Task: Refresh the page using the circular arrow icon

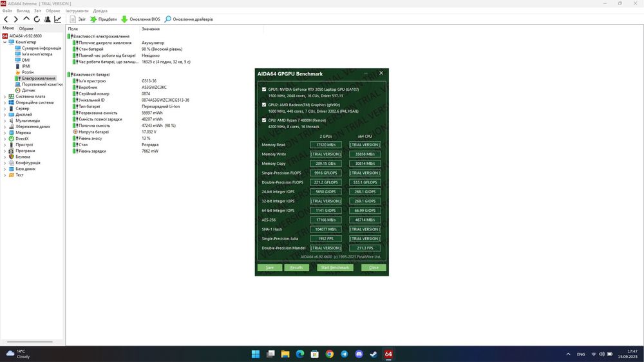Action: click(37, 19)
